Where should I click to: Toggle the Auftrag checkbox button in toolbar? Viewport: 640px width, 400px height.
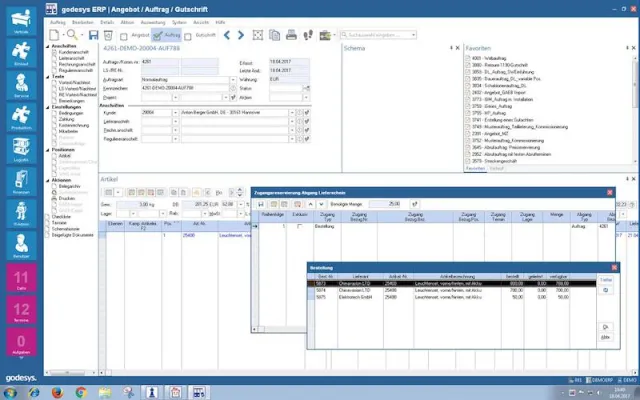pyautogui.click(x=154, y=35)
